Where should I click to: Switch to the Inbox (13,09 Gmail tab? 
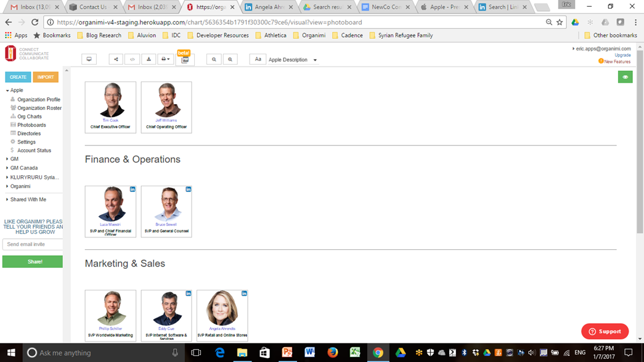pos(35,7)
